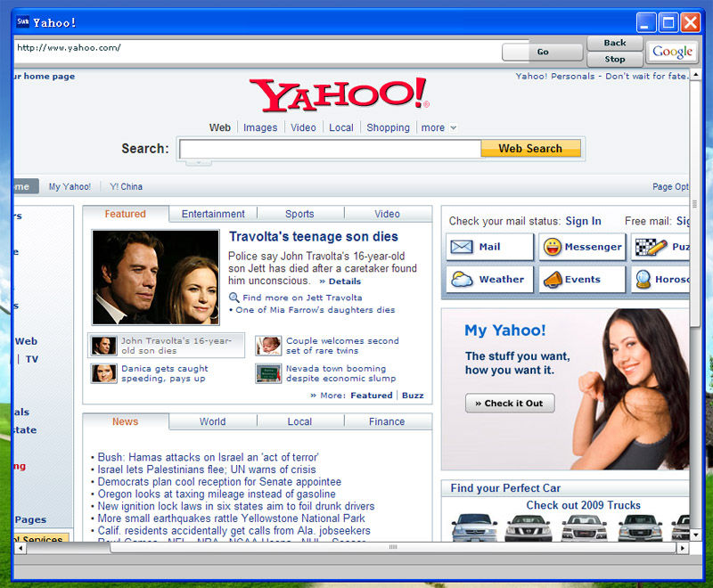This screenshot has width=713, height=588.
Task: Click Sign In mail status link
Action: 584,221
